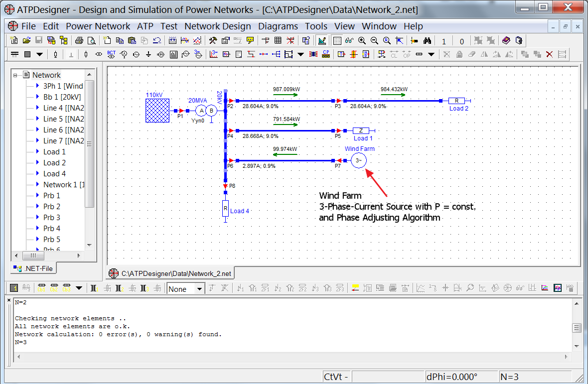
Task: Click the yellow speech bubble icon
Action: click(250, 41)
